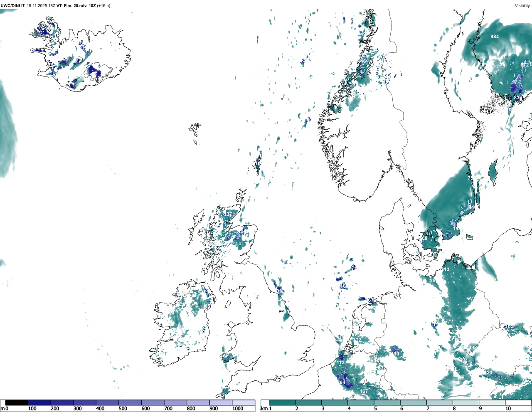Click the '105' value near the right edge in Poland
The height and width of the screenshot is (412, 532).
[x=509, y=327]
